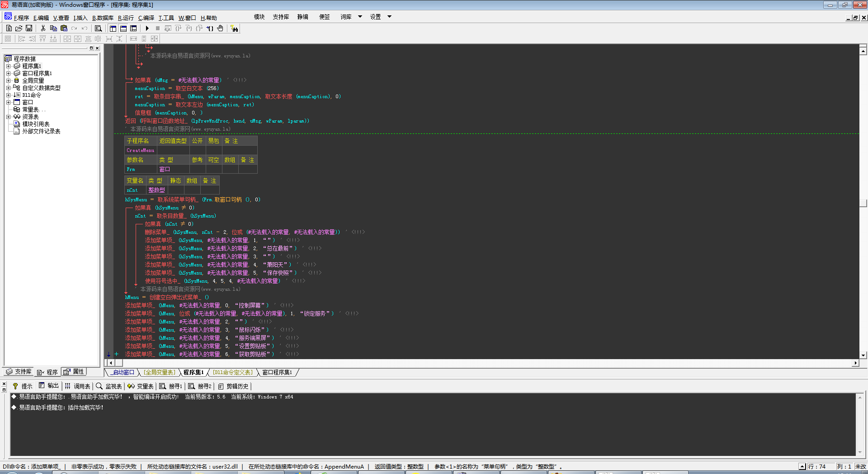Image resolution: width=868 pixels, height=474 pixels.
Task: Open the H.帮助 menu
Action: coord(209,18)
